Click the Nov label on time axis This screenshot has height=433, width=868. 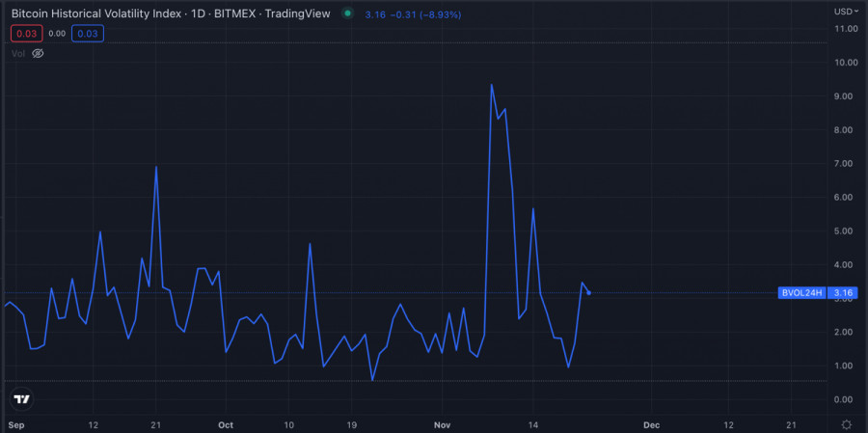[x=442, y=424]
